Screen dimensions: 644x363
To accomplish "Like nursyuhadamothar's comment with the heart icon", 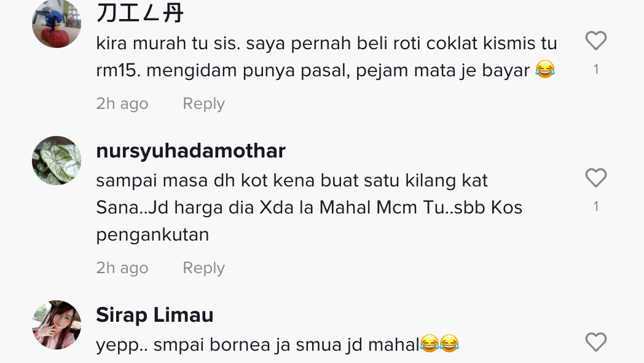I will pyautogui.click(x=595, y=178).
